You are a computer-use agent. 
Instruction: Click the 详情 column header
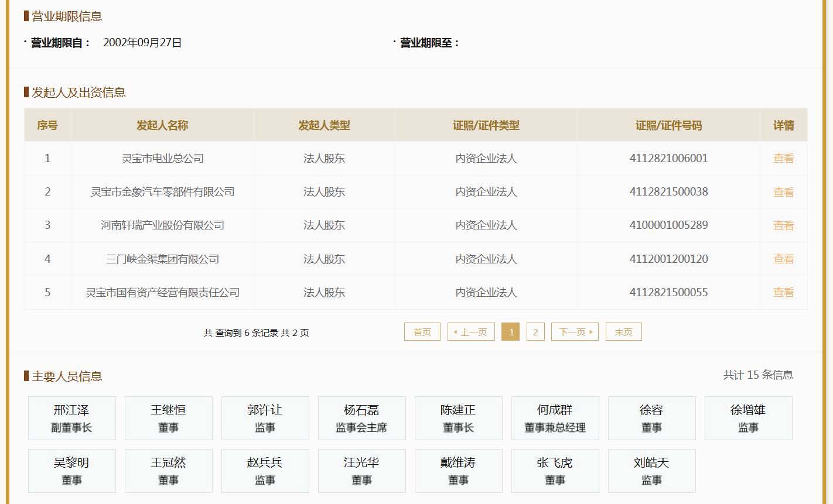[784, 125]
